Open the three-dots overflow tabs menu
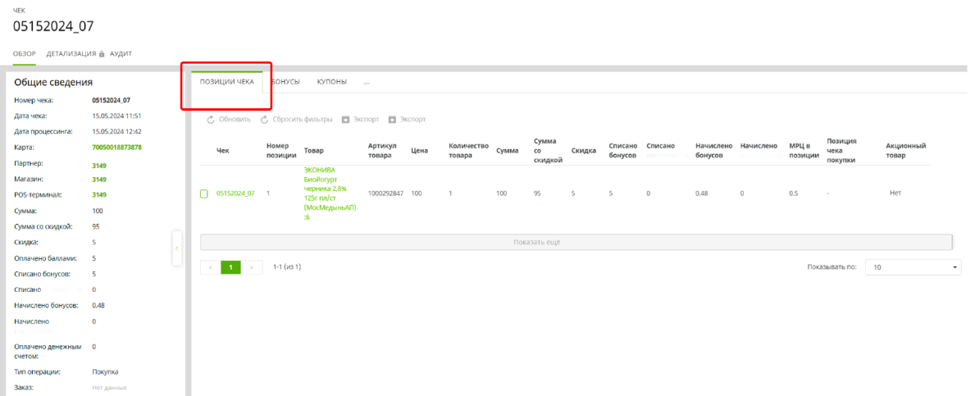Image resolution: width=980 pixels, height=396 pixels. point(367,82)
